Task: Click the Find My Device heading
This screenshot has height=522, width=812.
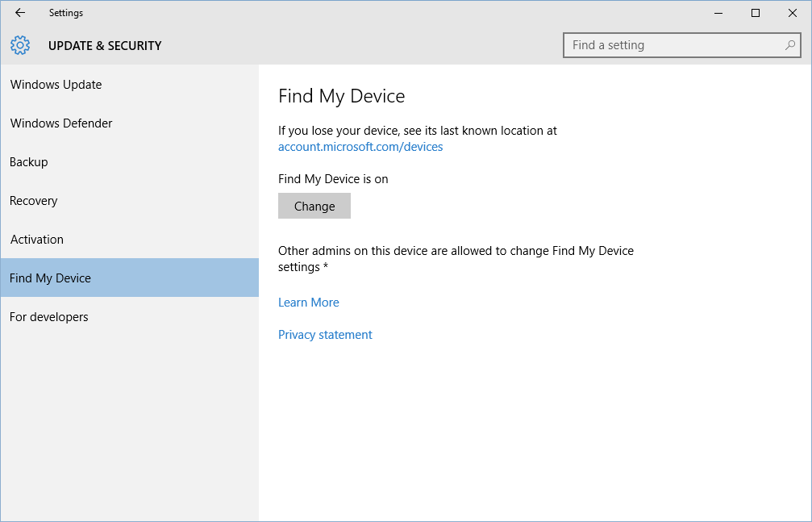Action: pos(341,96)
